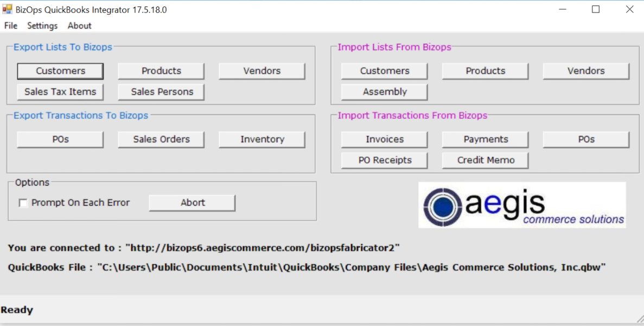644x326 pixels.
Task: Open the File menu
Action: click(x=11, y=25)
